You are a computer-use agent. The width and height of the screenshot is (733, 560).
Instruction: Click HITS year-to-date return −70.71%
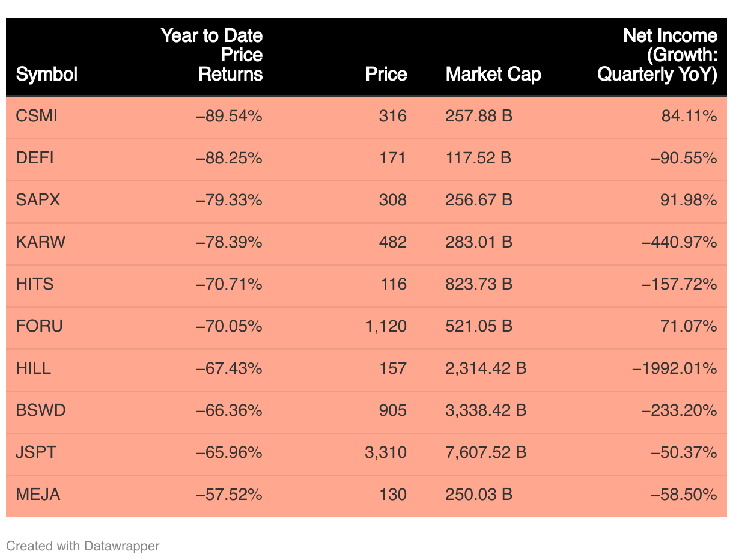(x=229, y=284)
